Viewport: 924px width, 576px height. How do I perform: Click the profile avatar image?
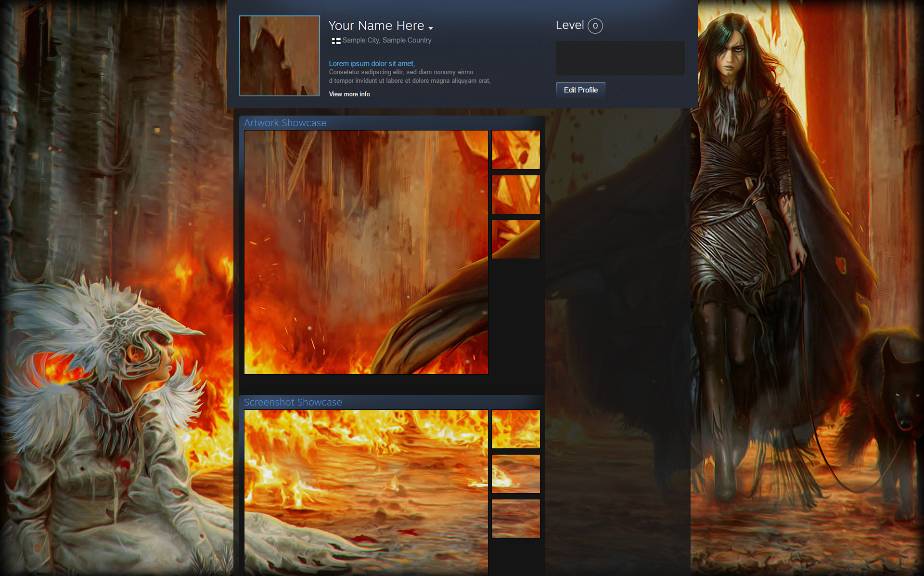(279, 56)
